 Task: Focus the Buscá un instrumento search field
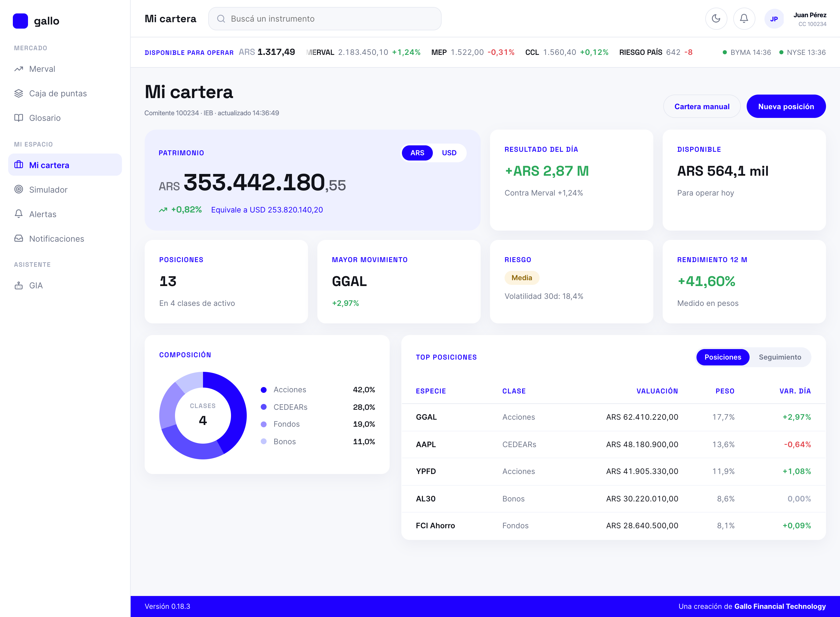325,19
